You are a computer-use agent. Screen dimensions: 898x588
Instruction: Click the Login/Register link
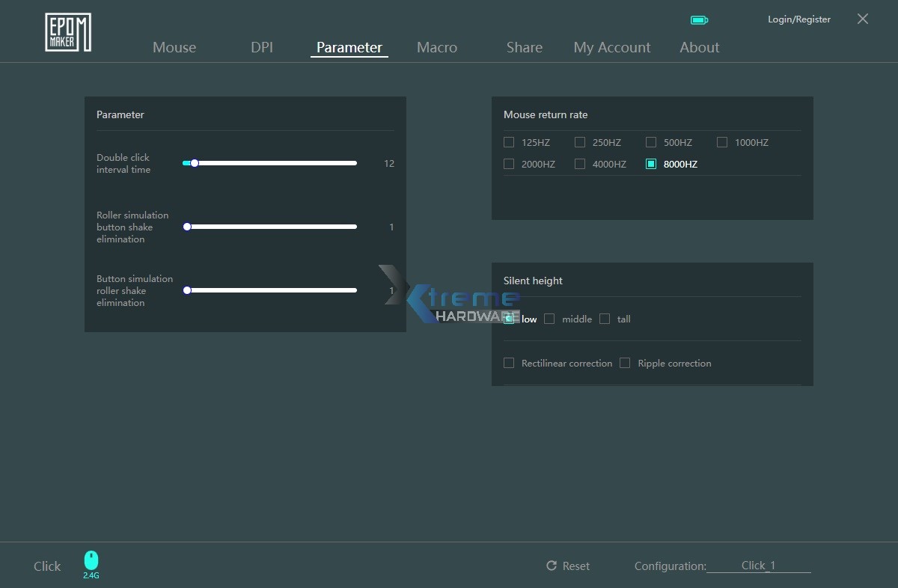(798, 19)
